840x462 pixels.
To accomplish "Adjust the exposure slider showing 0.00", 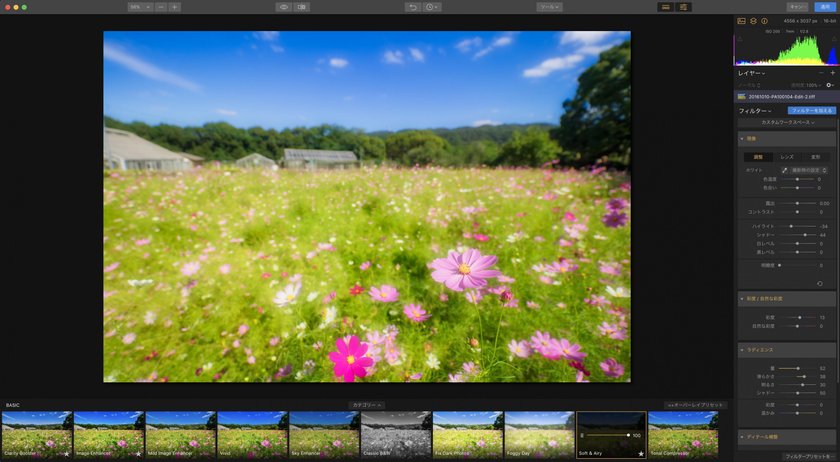I will click(x=798, y=204).
